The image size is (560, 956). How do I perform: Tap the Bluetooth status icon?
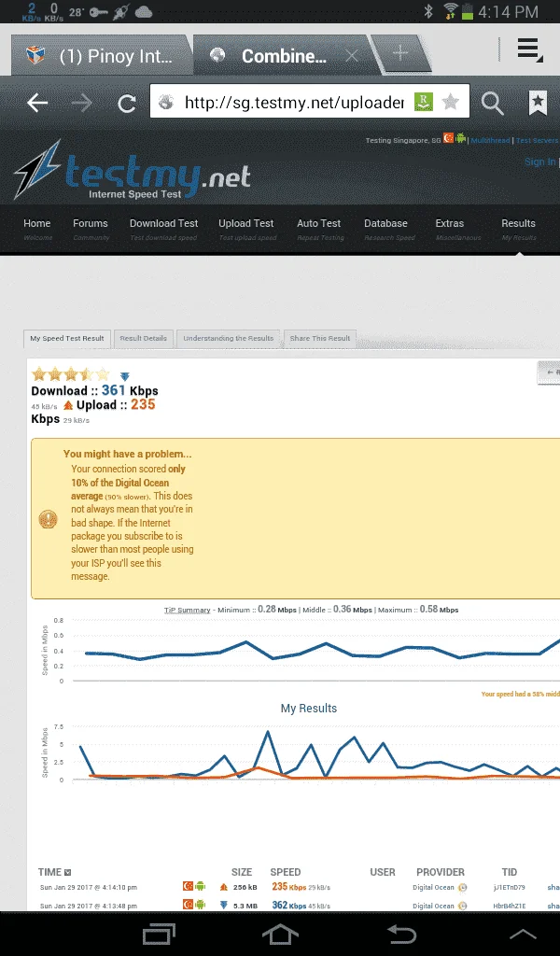428,11
